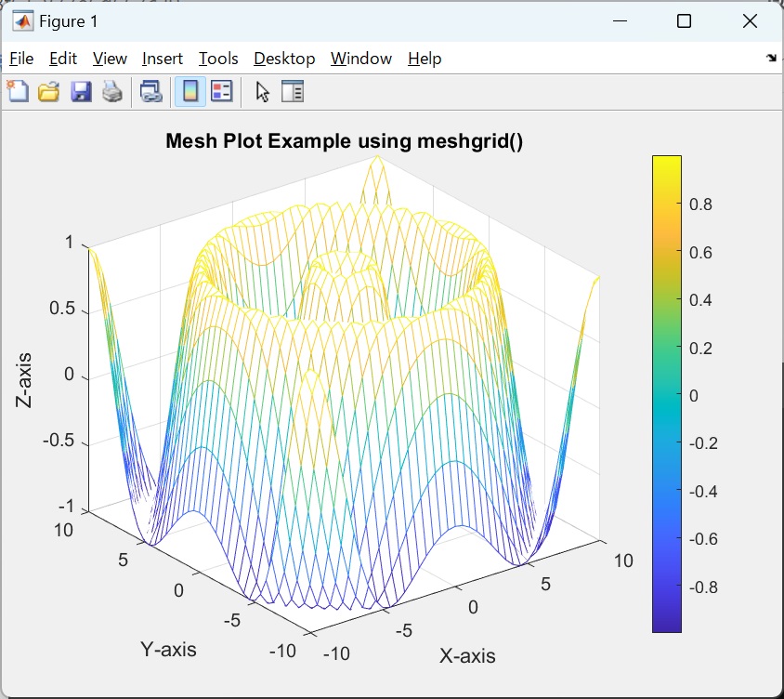
Task: Click the colorbar beside the plot
Action: [x=667, y=394]
